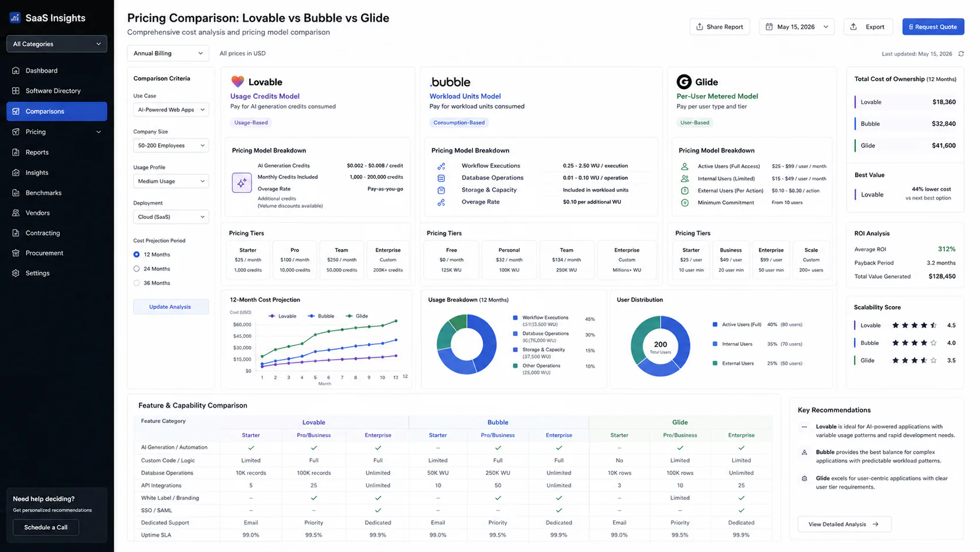Click the Storage & Capacity icon
Screen dimensions: 980x552
(x=441, y=190)
